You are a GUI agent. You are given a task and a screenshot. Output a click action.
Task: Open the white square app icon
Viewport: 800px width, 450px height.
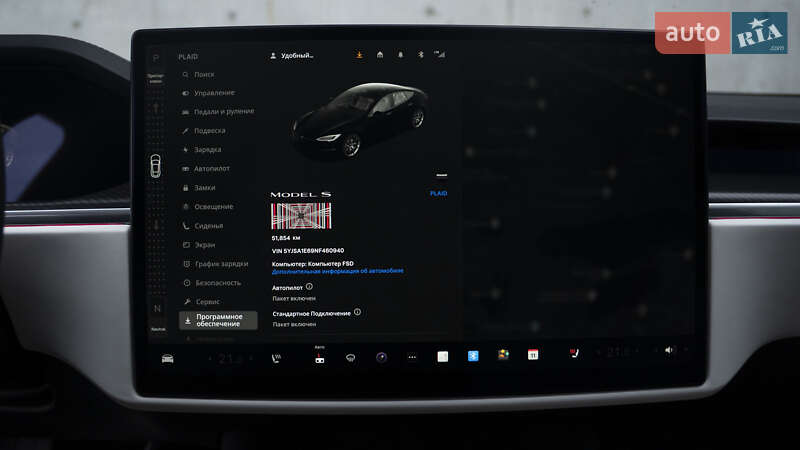pyautogui.click(x=442, y=357)
